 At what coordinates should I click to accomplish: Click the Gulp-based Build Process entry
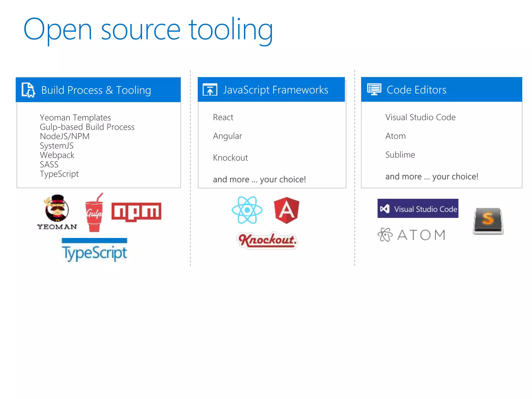click(87, 127)
